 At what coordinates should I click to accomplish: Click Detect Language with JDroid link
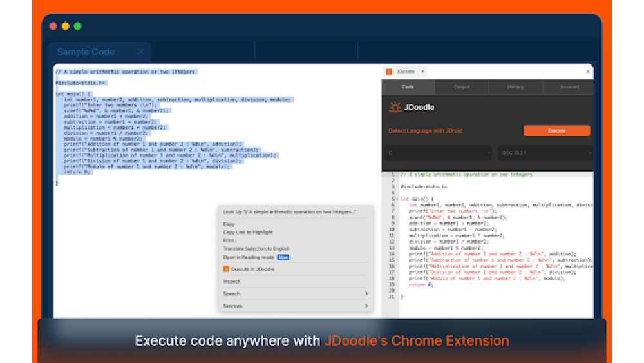pos(425,131)
